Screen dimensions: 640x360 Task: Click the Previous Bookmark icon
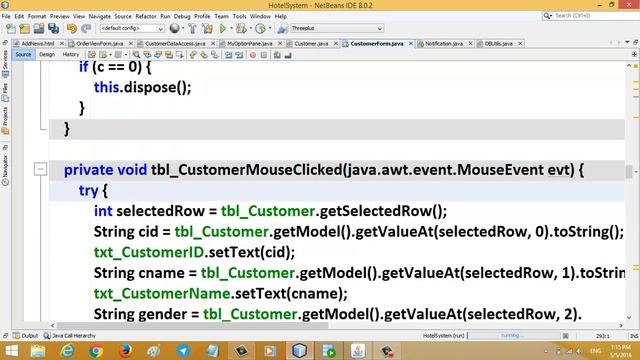pos(193,55)
